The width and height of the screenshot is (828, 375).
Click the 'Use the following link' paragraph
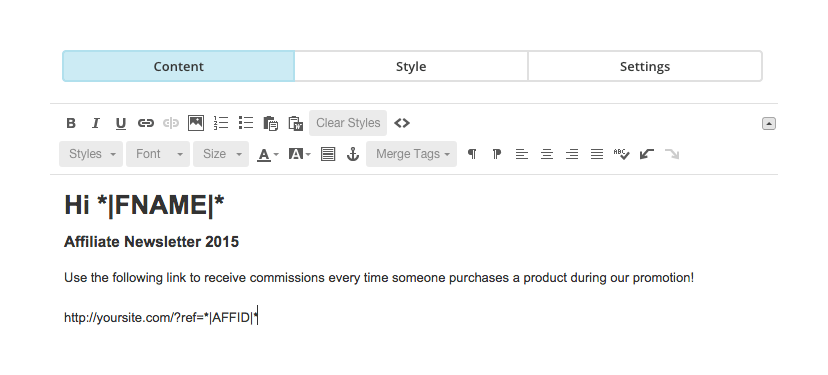[379, 277]
